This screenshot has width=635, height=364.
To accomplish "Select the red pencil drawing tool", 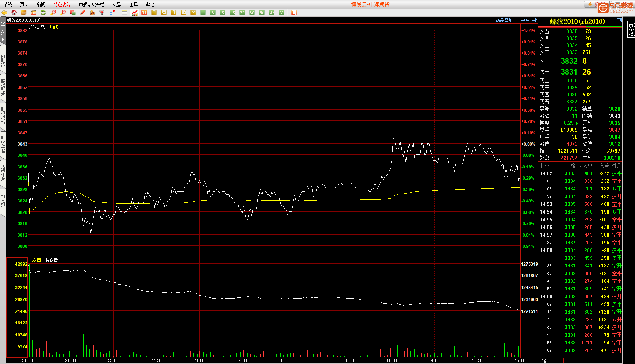I will coord(83,13).
